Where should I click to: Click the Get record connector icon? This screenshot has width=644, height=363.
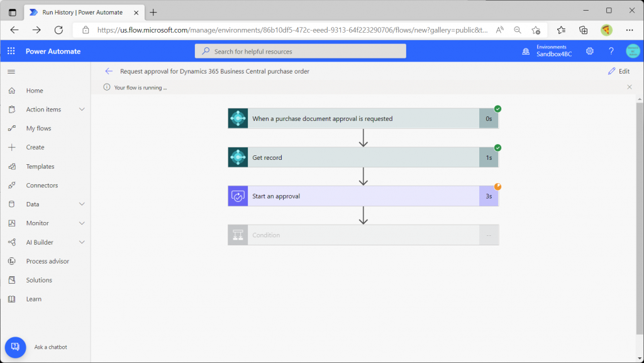[238, 157]
